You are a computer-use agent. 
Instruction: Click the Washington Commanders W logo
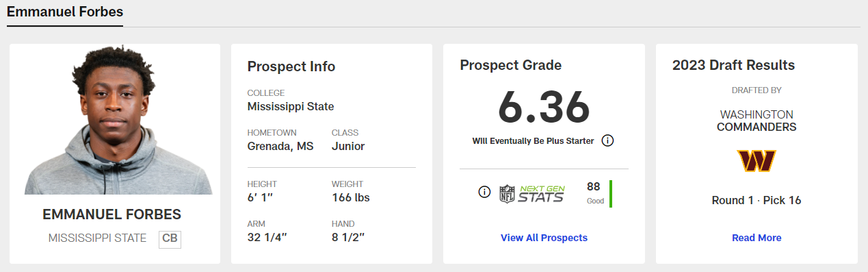pos(757,161)
